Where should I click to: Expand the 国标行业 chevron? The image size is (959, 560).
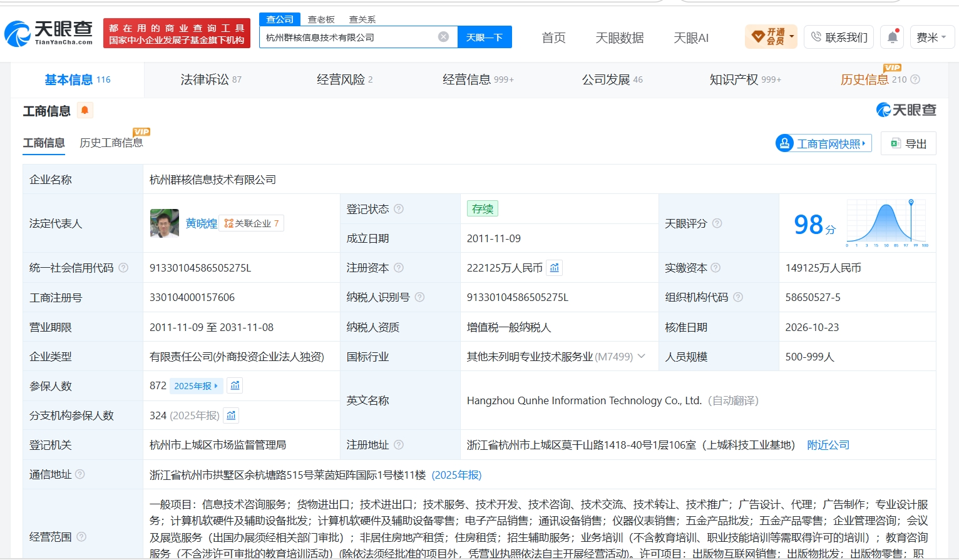point(642,357)
